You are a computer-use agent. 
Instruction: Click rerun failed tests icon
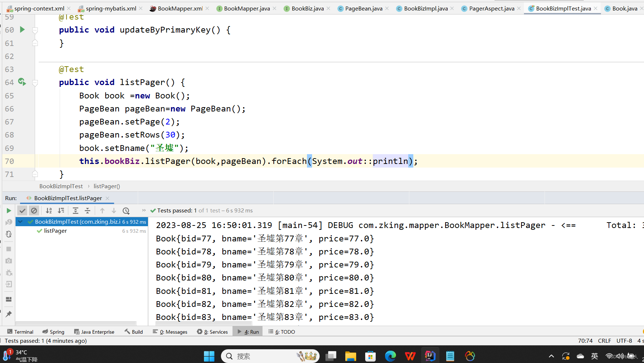9,222
